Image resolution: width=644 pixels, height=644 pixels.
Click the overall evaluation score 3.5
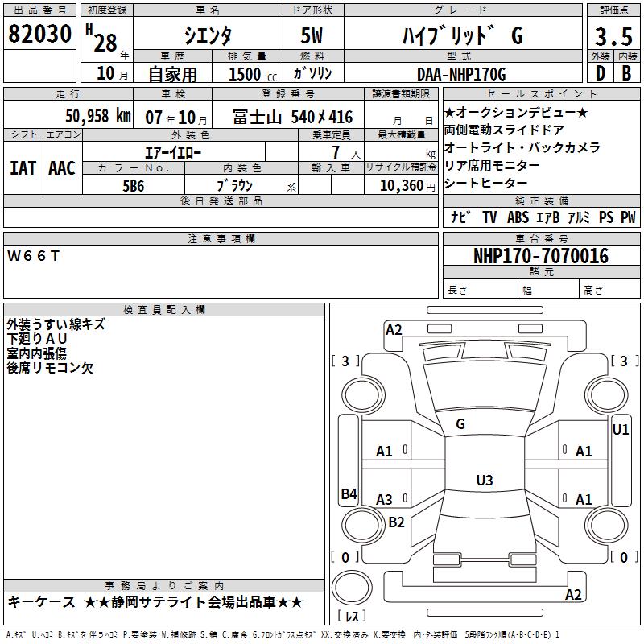pos(613,36)
